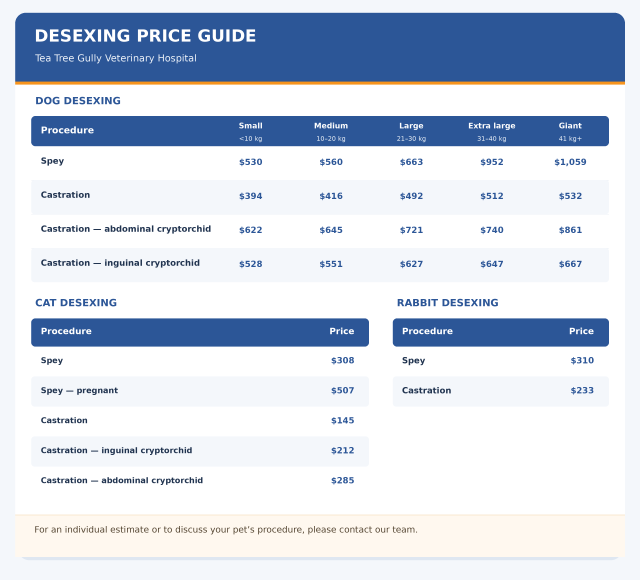
Task: Select dog Castration large price $492
Action: (411, 196)
